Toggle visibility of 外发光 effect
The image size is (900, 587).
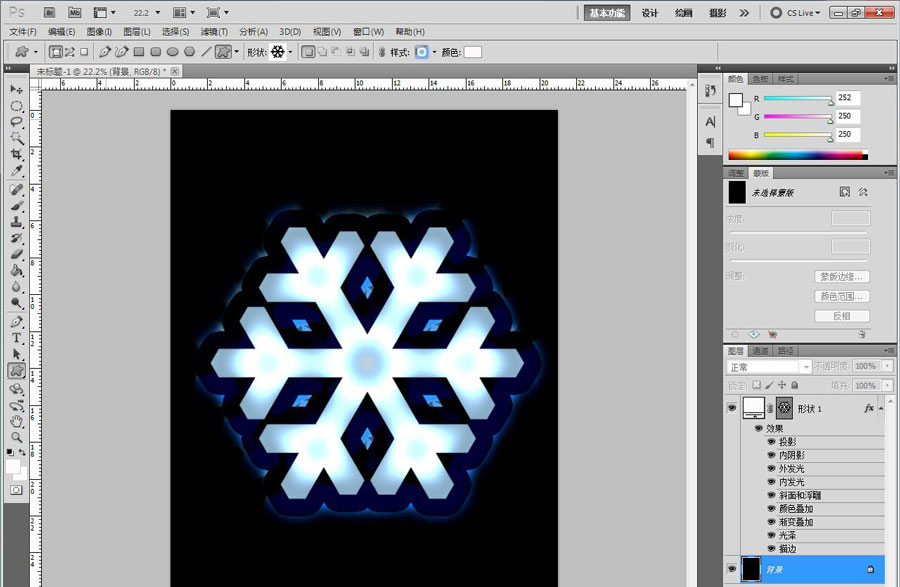click(x=771, y=468)
